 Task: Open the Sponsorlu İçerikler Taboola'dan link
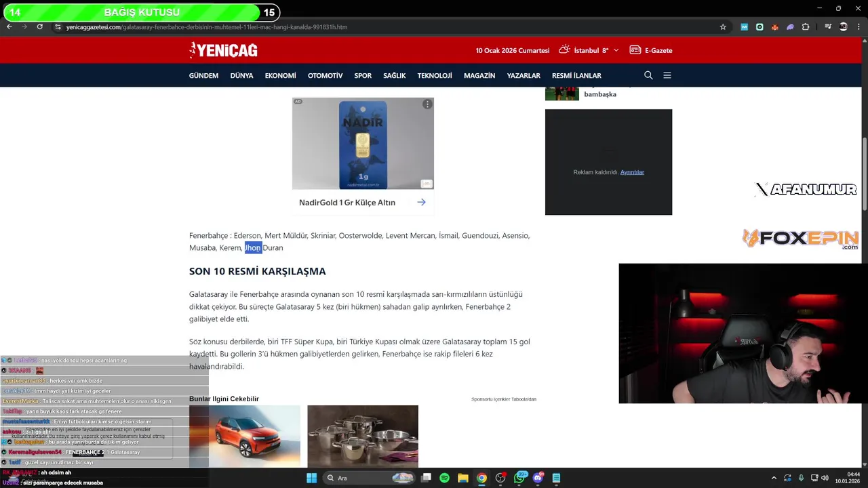point(504,399)
